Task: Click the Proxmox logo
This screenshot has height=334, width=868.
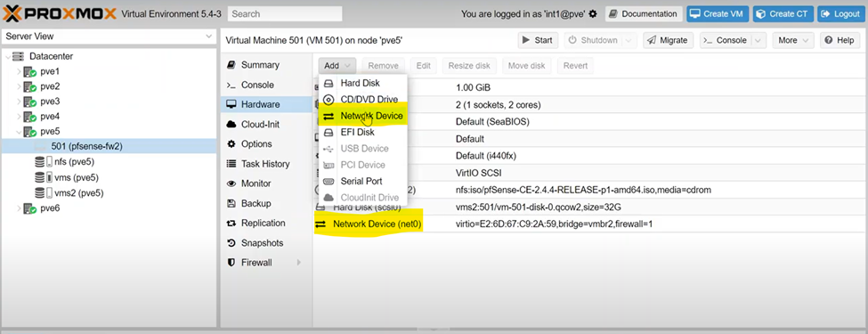Action: 59,13
